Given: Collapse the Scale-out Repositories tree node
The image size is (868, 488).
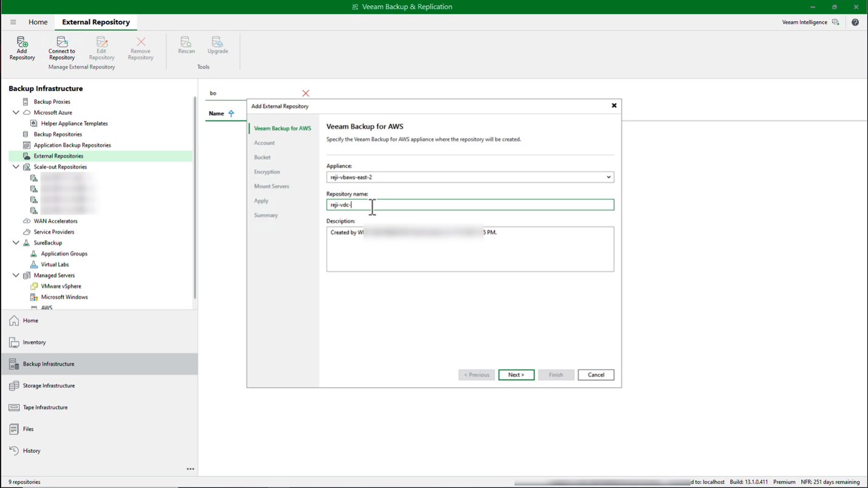Looking at the screenshot, I should [x=16, y=167].
